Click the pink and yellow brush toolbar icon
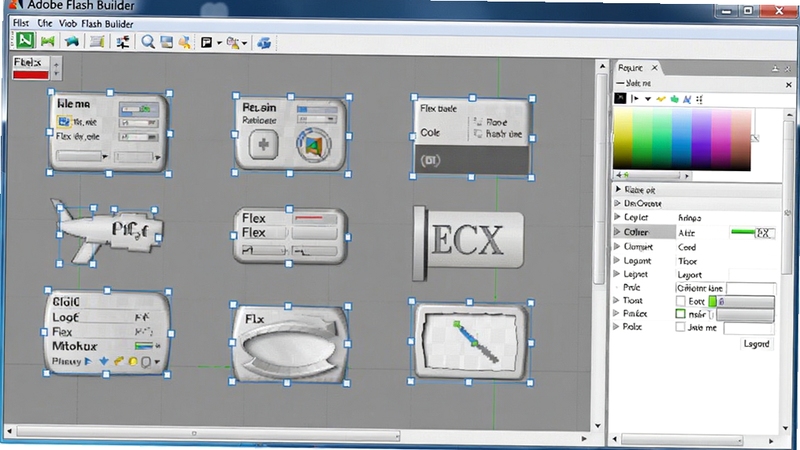 pos(233,43)
